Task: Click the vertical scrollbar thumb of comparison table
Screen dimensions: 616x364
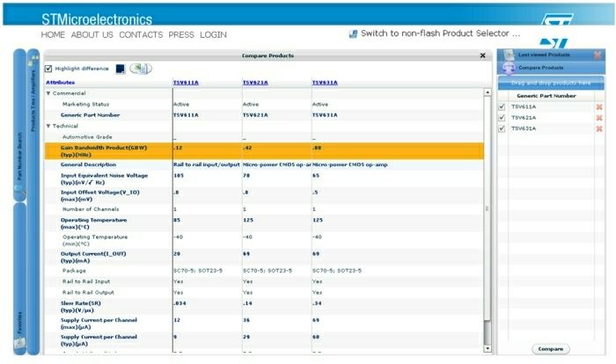Action: point(488,208)
